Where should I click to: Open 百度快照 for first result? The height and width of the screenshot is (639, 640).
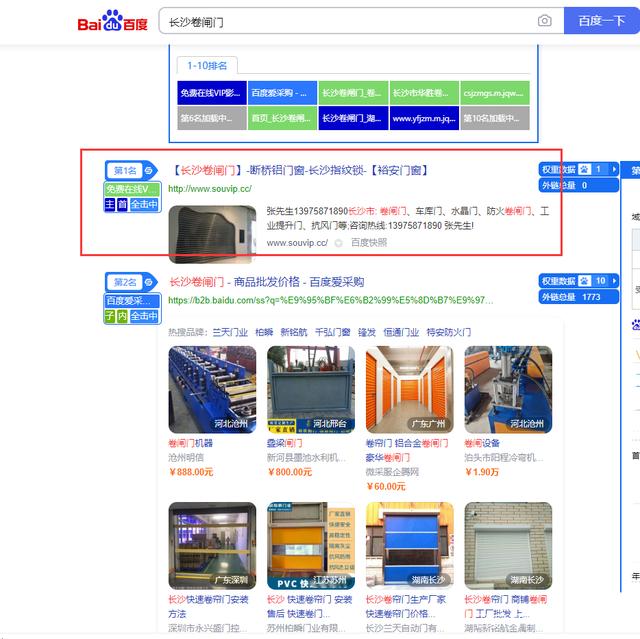pyautogui.click(x=369, y=243)
